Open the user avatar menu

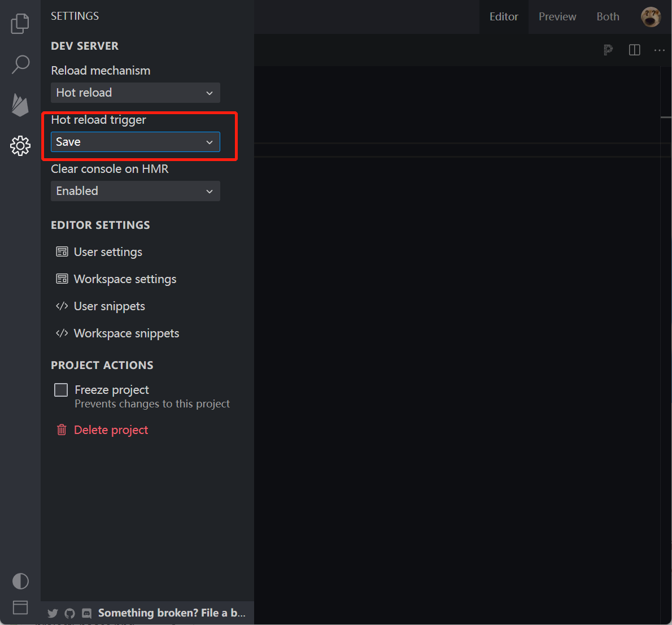tap(651, 17)
